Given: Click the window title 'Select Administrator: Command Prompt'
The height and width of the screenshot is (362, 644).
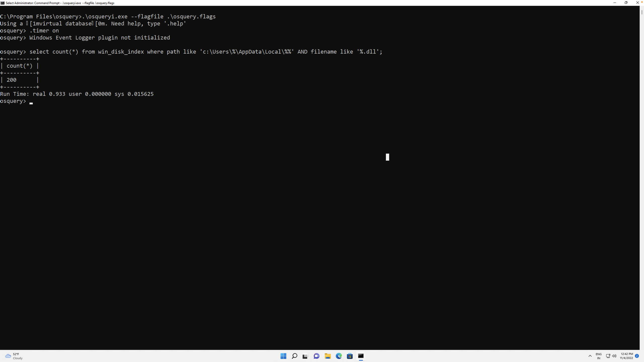Looking at the screenshot, I should point(60,3).
